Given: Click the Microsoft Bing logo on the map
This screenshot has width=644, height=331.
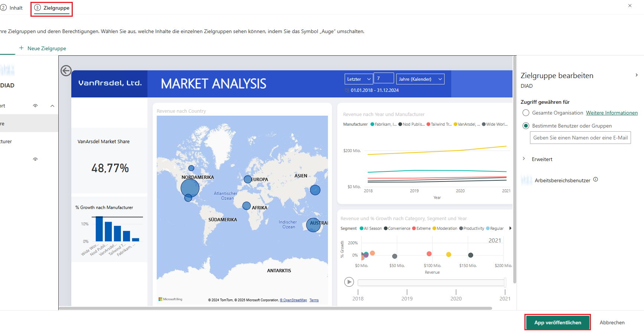Looking at the screenshot, I should (x=170, y=299).
